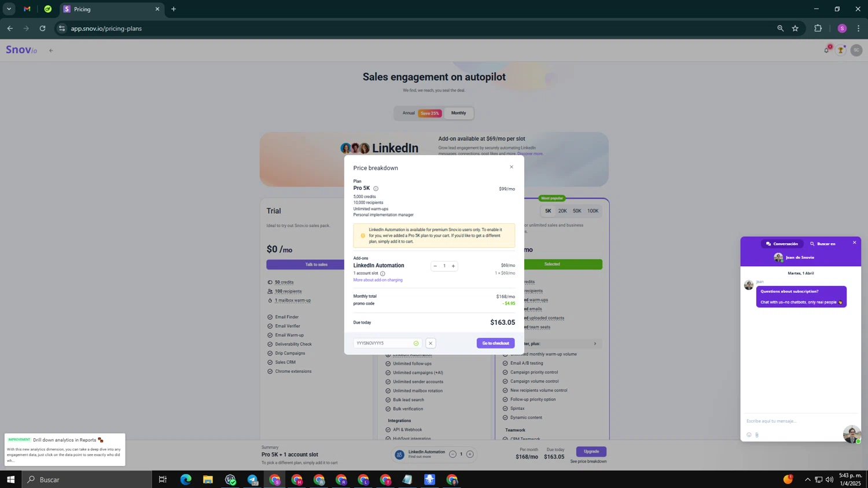This screenshot has height=488, width=868.
Task: Click the 100 recipients link in Trial
Action: pos(288,292)
